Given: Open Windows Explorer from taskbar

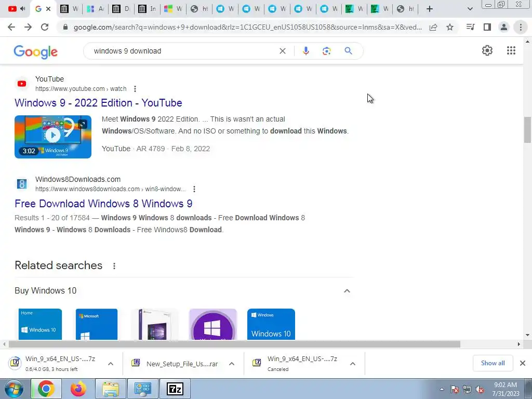Looking at the screenshot, I should [x=111, y=389].
